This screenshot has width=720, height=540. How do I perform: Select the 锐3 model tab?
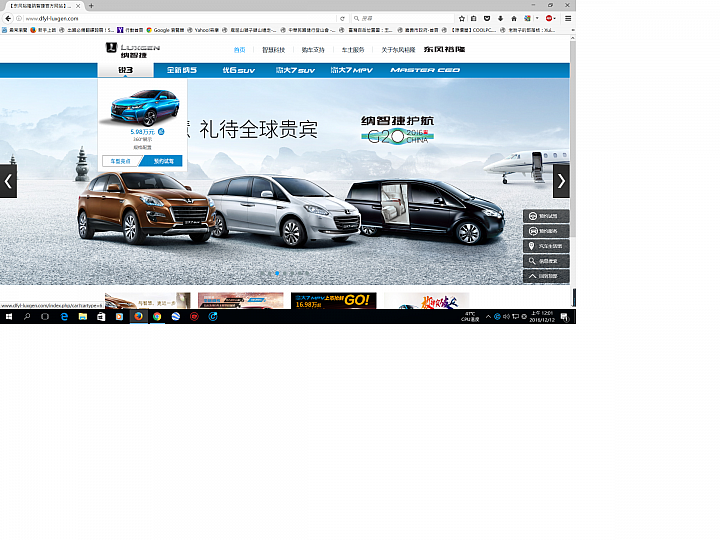click(125, 70)
